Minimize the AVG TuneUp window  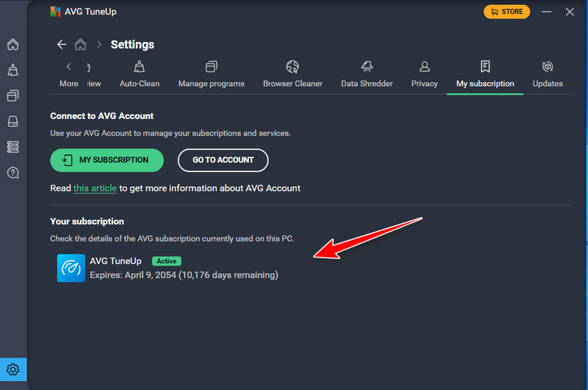pyautogui.click(x=546, y=12)
